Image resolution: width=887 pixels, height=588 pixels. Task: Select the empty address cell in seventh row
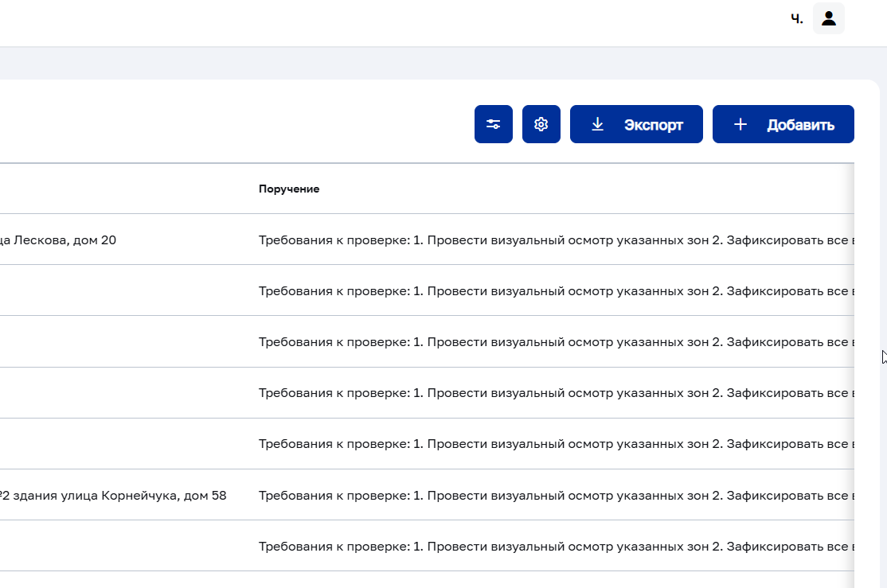124,546
